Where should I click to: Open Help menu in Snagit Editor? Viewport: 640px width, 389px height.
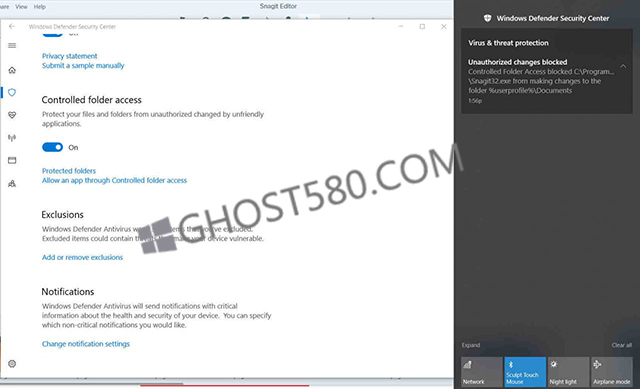click(x=40, y=7)
